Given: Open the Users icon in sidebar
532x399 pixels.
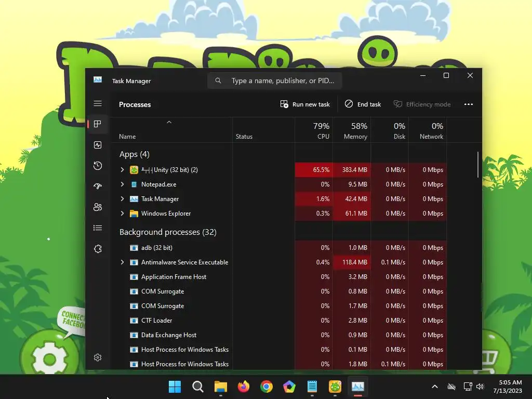Looking at the screenshot, I should click(x=98, y=207).
